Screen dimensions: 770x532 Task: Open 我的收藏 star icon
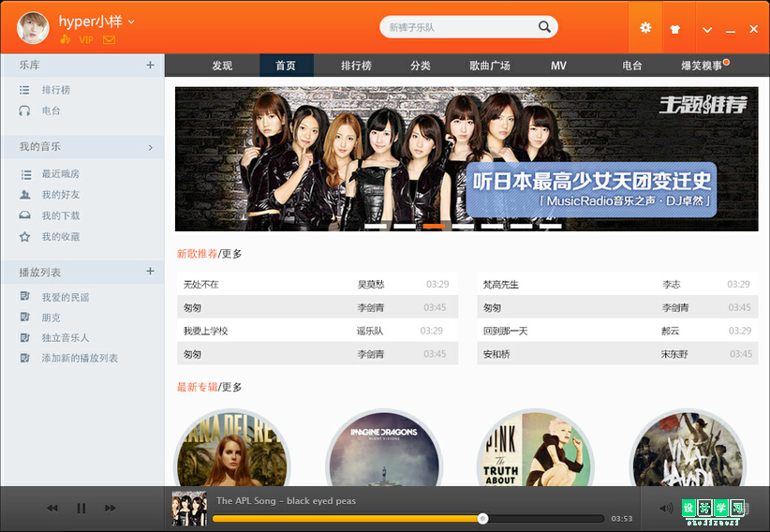point(24,237)
